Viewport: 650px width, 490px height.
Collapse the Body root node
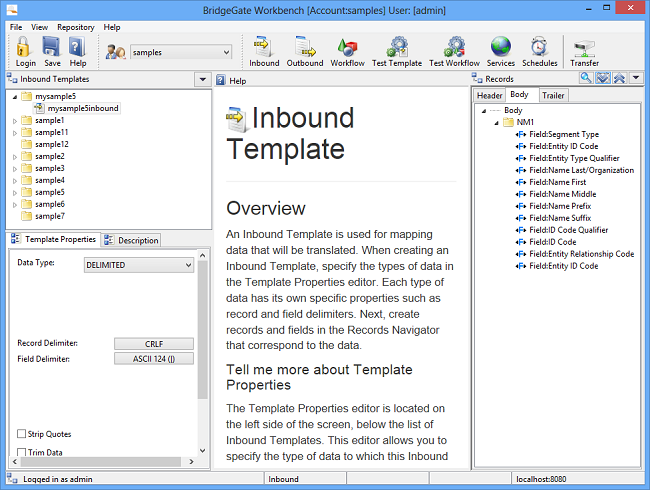click(x=484, y=111)
